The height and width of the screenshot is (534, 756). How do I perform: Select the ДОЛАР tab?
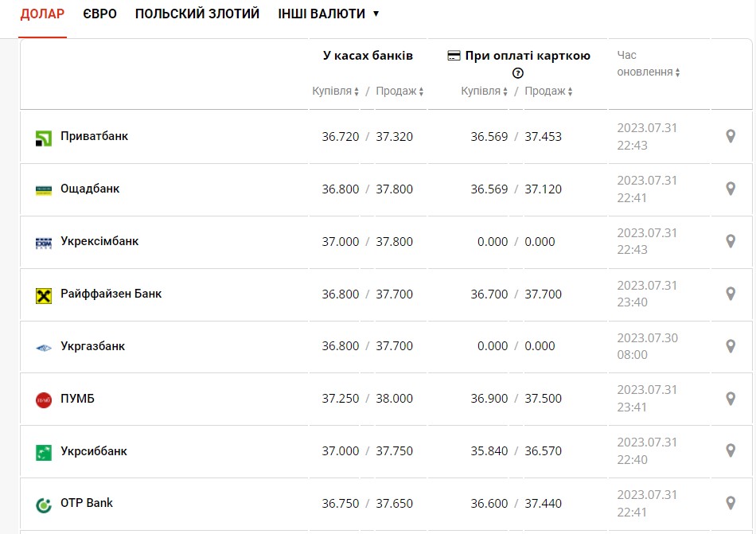pyautogui.click(x=42, y=14)
